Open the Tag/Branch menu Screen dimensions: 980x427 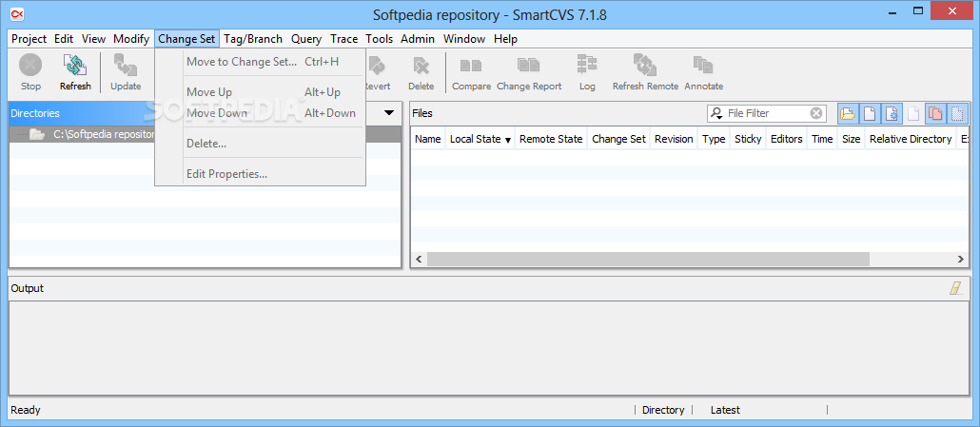[253, 39]
